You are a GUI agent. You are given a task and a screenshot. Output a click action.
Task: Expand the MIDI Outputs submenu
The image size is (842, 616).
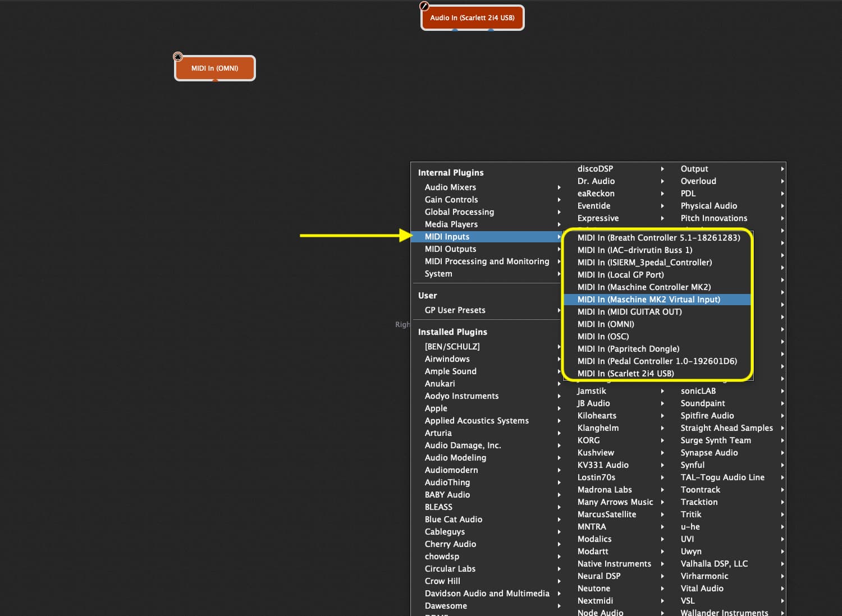(x=487, y=249)
